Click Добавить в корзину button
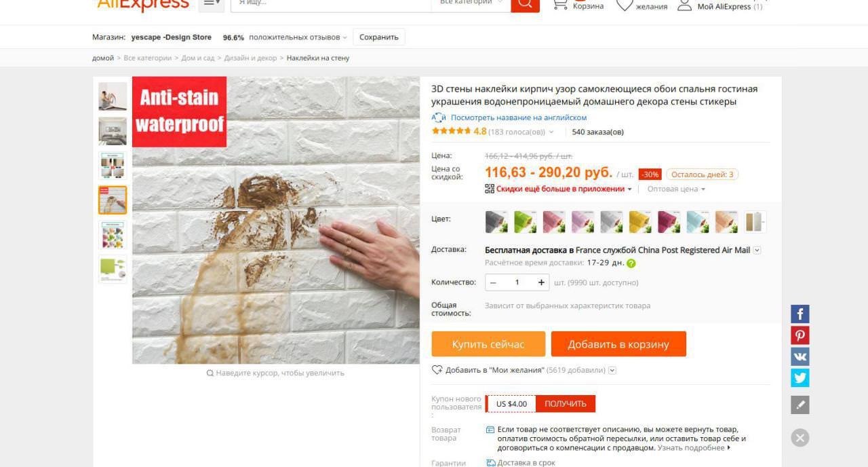 618,344
